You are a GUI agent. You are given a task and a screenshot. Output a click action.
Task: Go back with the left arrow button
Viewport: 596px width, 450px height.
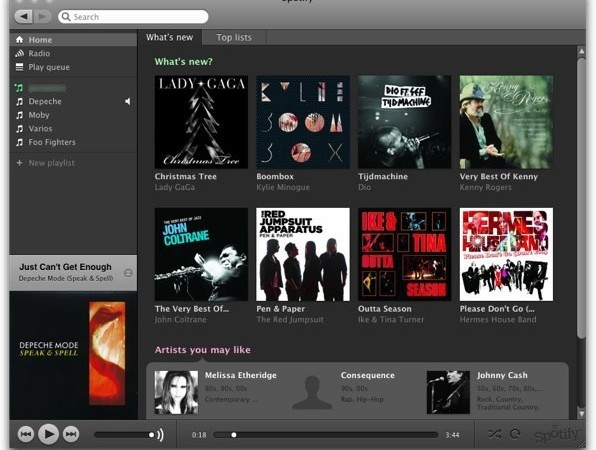click(x=24, y=17)
